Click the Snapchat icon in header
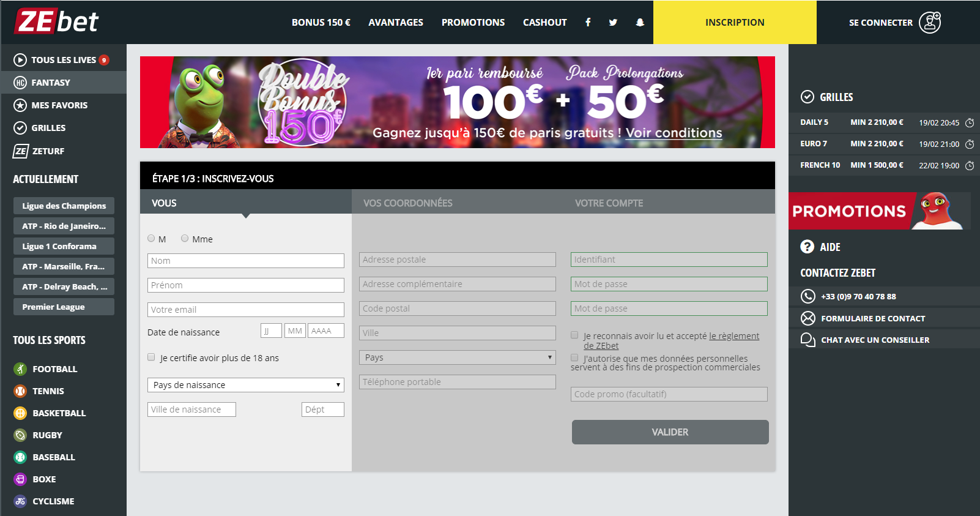 coord(640,23)
